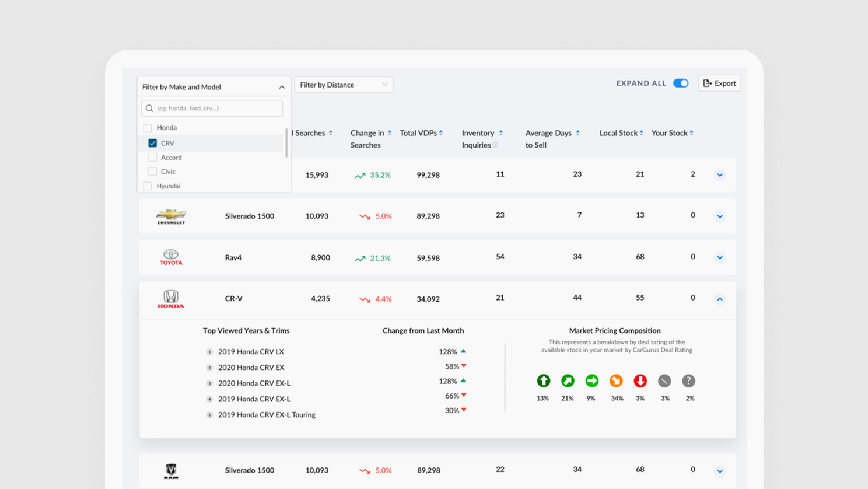868x489 pixels.
Task: Click 2019 Honda CRV EX-L Touring trim
Action: (267, 415)
